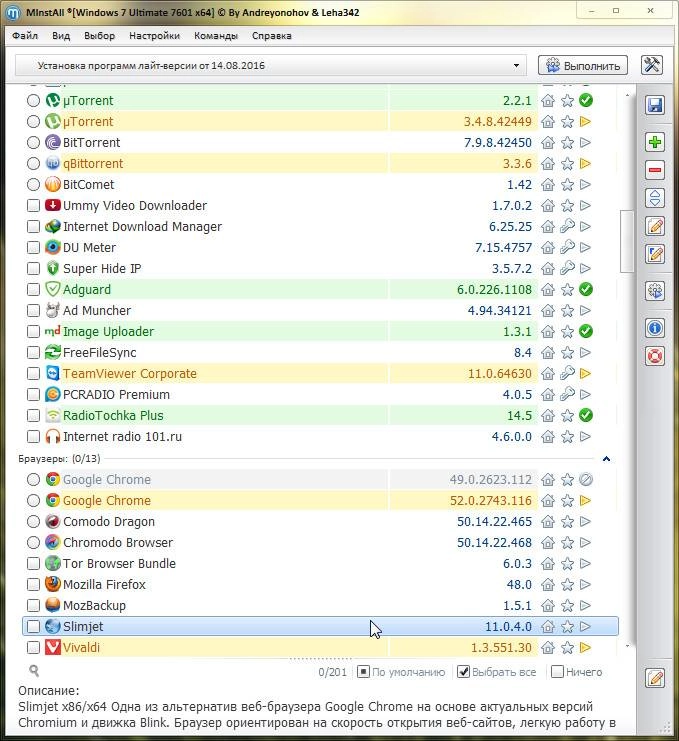Select the 'Tor Browser Bundle' row
This screenshot has width=679, height=741.
coord(320,564)
